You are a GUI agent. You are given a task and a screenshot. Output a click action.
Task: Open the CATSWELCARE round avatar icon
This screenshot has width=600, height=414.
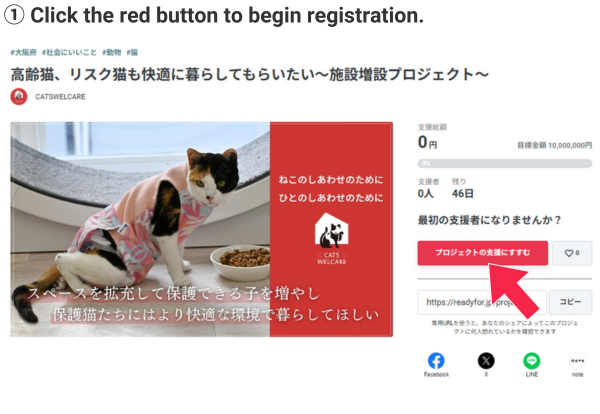19,96
